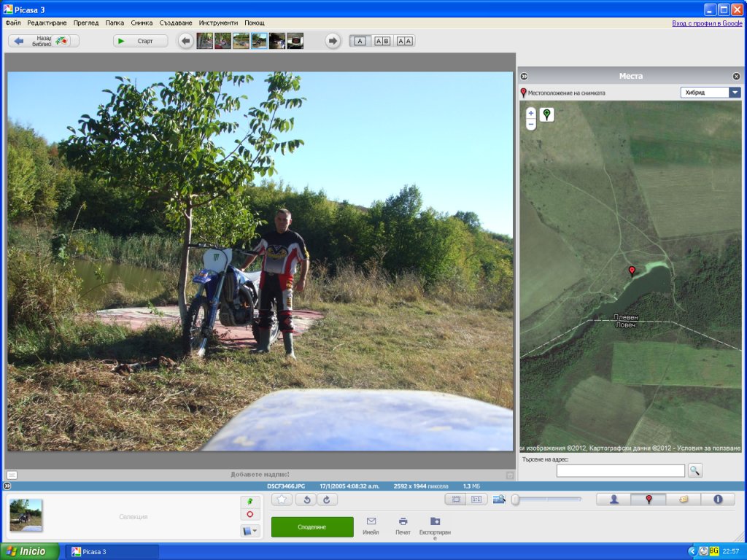Image resolution: width=747 pixels, height=560 pixels.
Task: Print the photo via Печат
Action: 403,526
